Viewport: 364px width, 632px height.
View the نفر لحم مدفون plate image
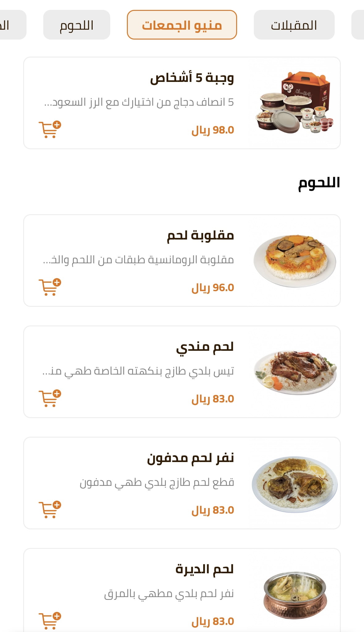pyautogui.click(x=295, y=483)
